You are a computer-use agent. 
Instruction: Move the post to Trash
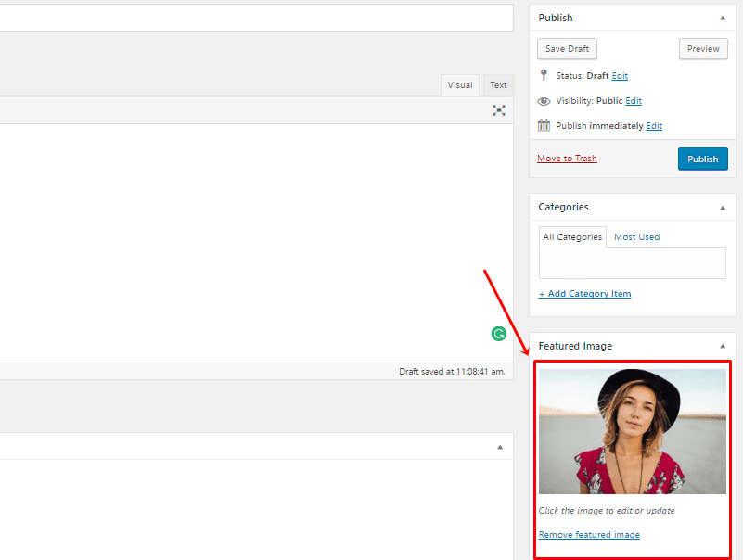[567, 159]
